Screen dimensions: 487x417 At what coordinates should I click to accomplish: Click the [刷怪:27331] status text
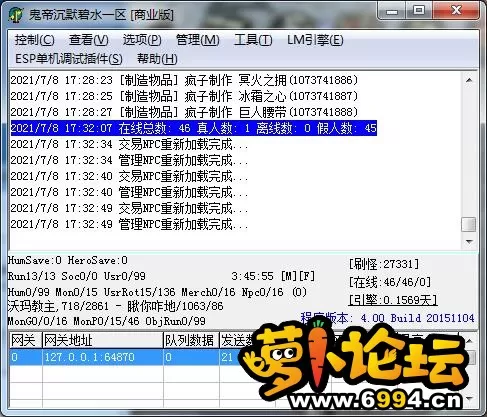384,264
